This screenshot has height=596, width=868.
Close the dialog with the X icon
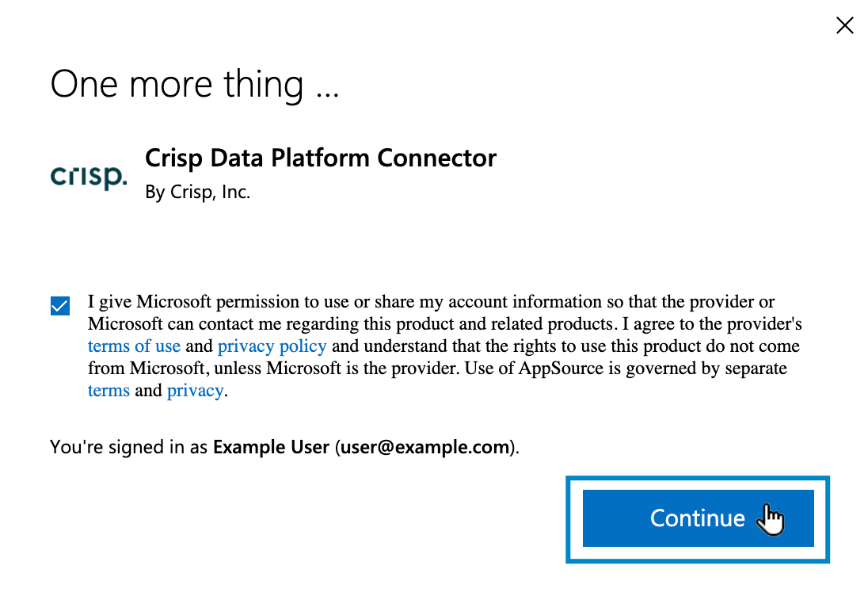click(845, 25)
